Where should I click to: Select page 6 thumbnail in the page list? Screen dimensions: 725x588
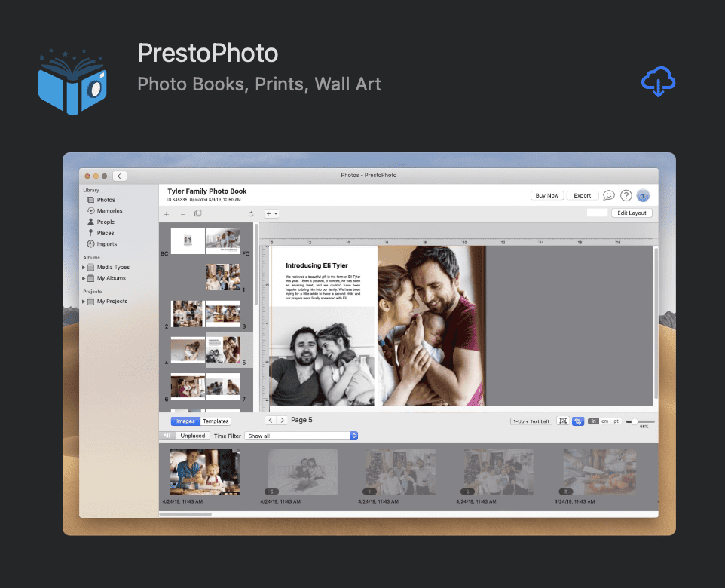coord(188,386)
